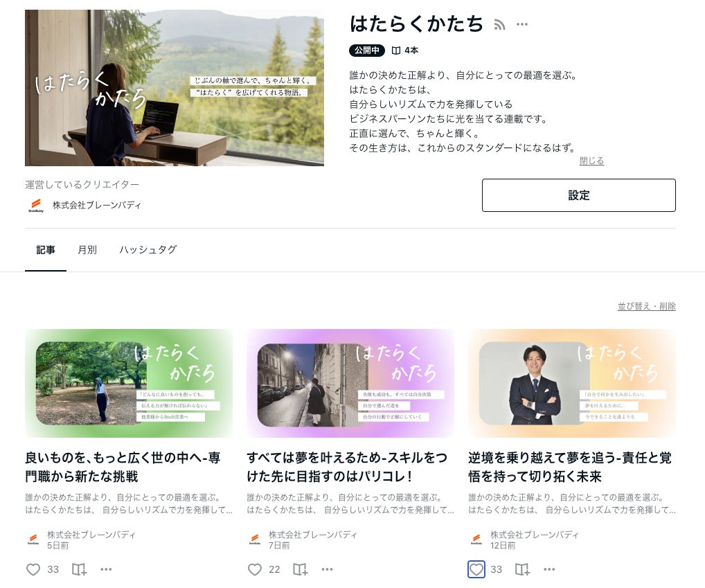This screenshot has width=705, height=588.
Task: Open the purple パリコレ article thumbnail
Action: pyautogui.click(x=350, y=384)
